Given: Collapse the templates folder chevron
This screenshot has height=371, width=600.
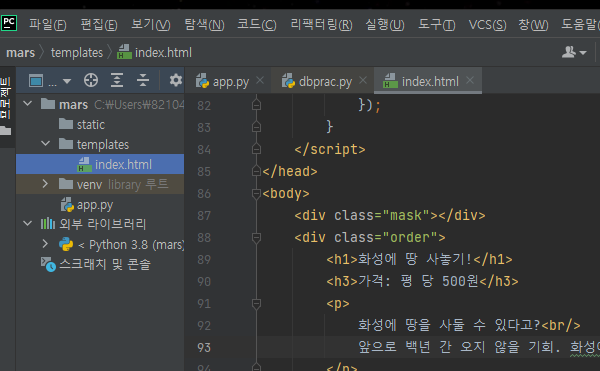Looking at the screenshot, I should click(46, 143).
